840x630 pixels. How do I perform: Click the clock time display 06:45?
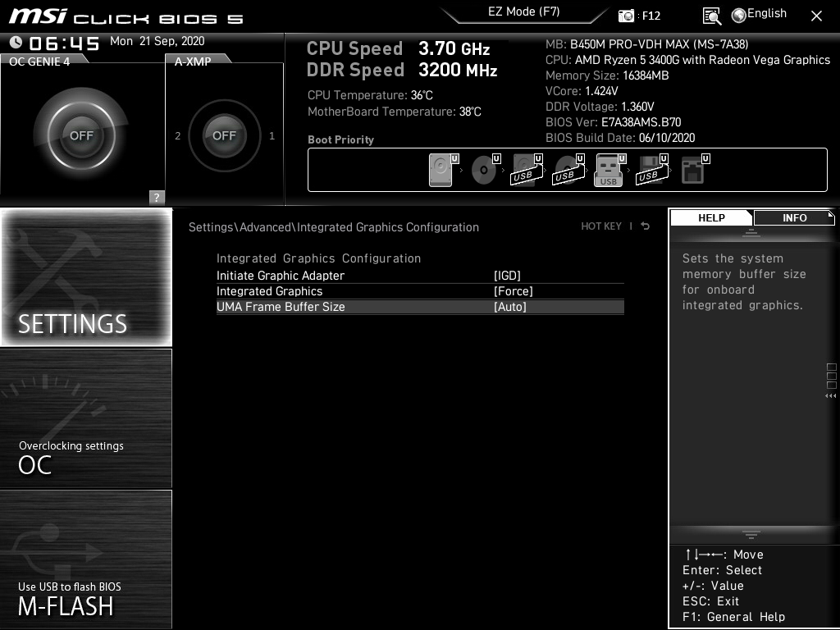[x=64, y=43]
